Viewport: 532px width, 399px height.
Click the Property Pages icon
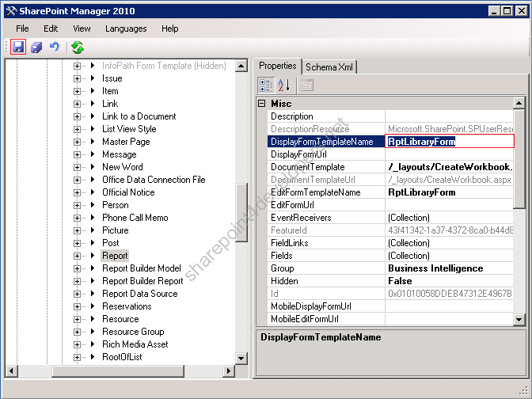(x=307, y=85)
